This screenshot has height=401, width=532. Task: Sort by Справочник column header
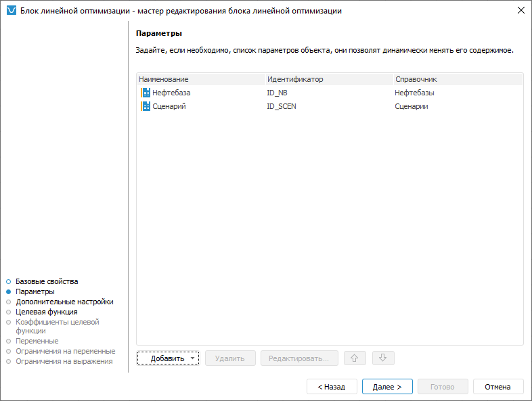click(458, 79)
